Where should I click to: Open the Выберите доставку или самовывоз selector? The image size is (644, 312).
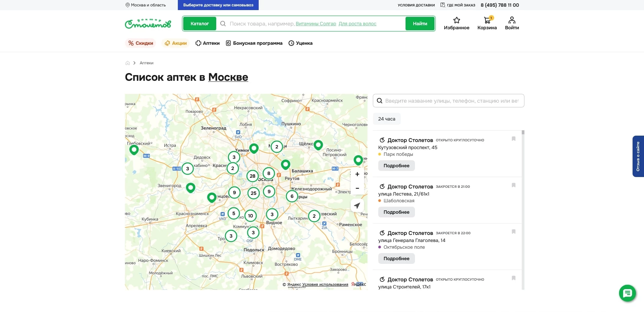coord(218,5)
